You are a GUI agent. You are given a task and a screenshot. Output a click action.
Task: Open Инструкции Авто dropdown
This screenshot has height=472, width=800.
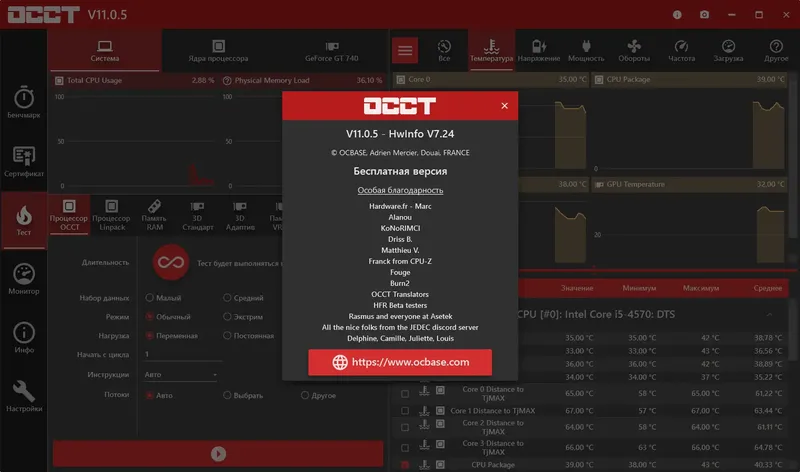(181, 375)
